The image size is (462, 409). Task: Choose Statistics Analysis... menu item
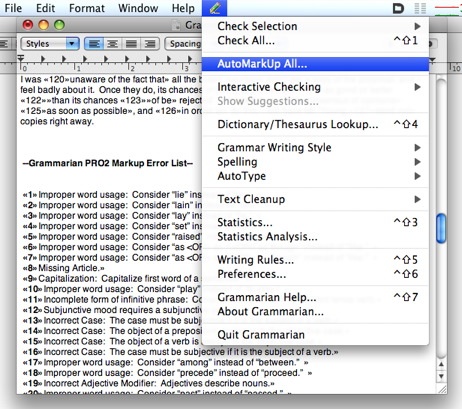coord(315,237)
